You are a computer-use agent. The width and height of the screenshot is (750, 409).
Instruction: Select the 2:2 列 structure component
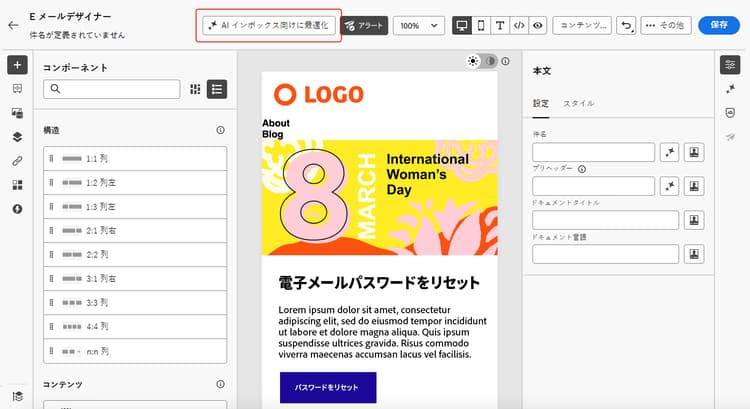click(135, 254)
